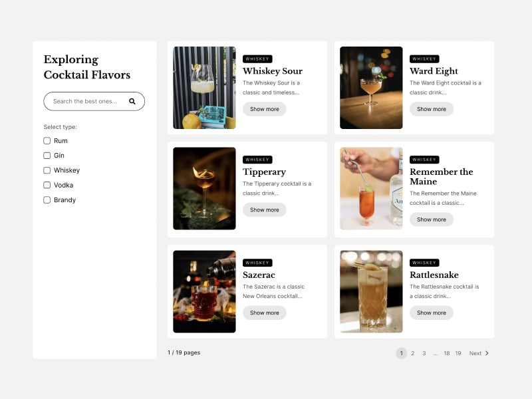Enable the Gin filter checkbox
The height and width of the screenshot is (399, 532).
coord(47,156)
